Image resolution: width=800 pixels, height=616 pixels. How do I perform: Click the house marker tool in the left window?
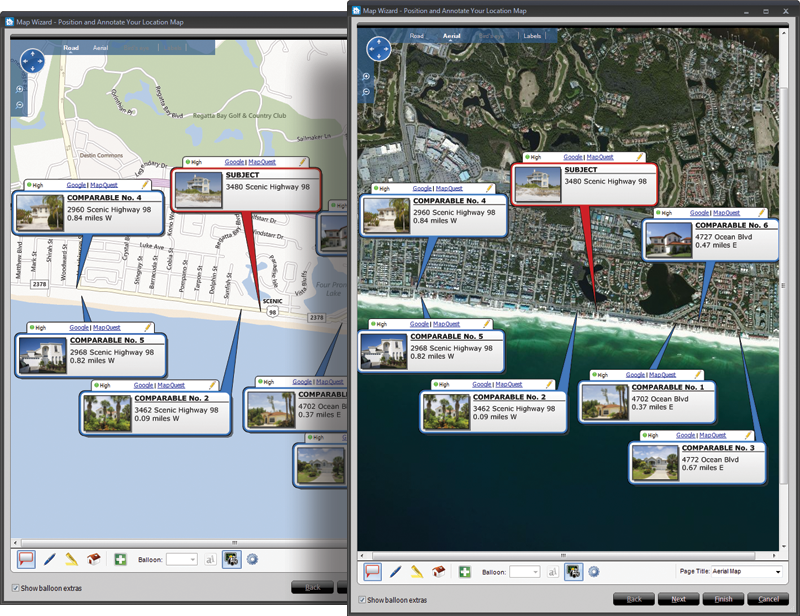93,559
